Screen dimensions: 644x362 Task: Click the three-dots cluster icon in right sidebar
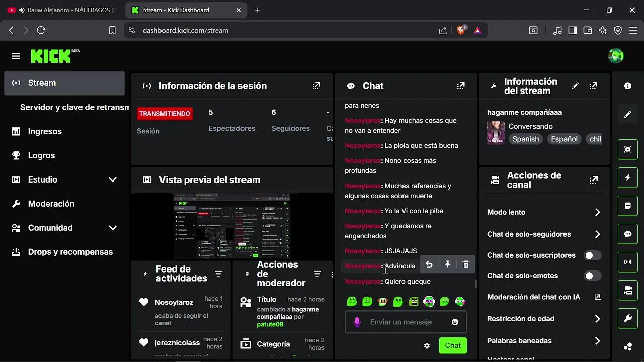(628, 346)
